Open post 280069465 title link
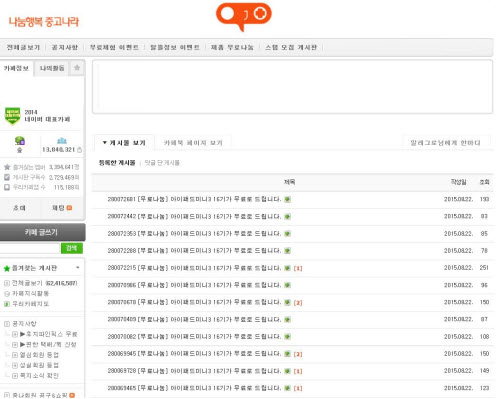This screenshot has height=399, width=500. click(x=194, y=388)
